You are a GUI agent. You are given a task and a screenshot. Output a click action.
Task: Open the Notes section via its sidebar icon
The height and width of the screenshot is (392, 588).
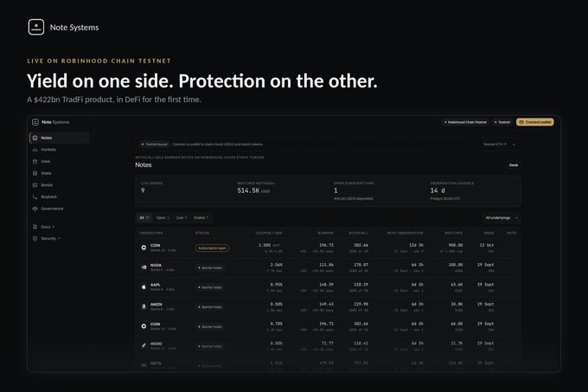[35, 138]
